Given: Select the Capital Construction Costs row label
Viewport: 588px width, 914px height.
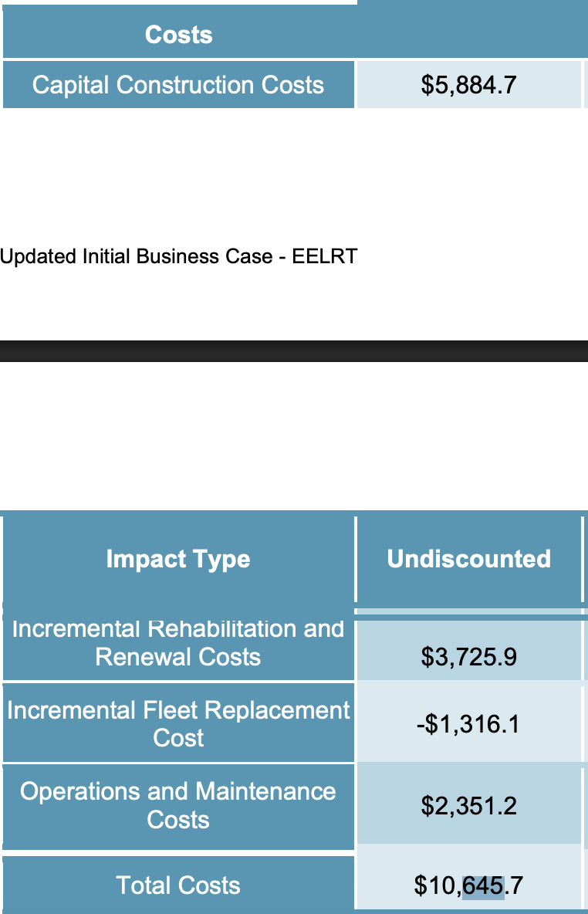Looking at the screenshot, I should click(178, 85).
